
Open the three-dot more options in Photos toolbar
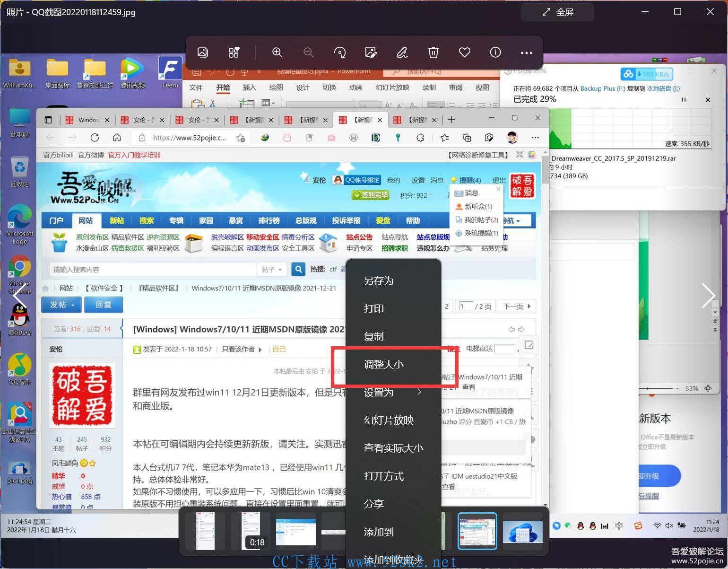point(527,53)
